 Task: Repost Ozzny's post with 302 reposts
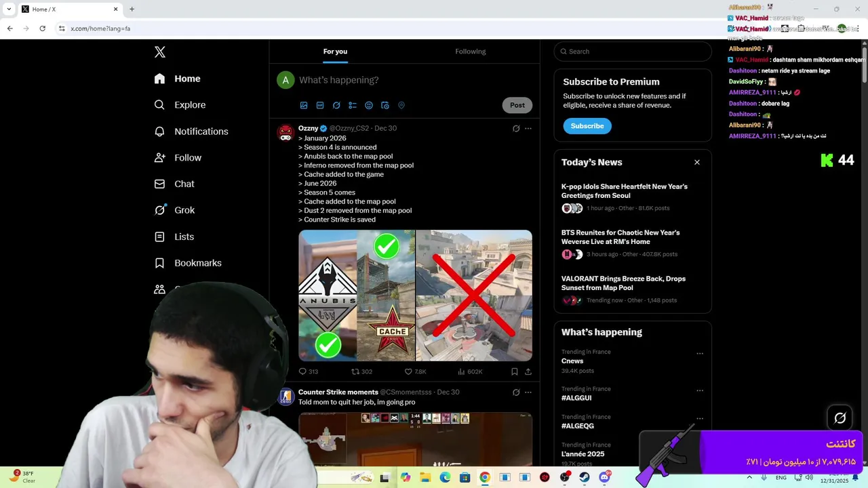pyautogui.click(x=361, y=371)
